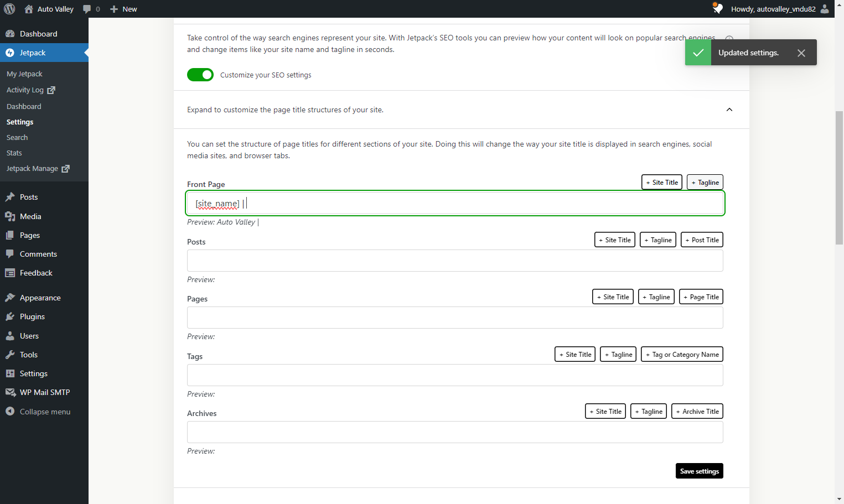
Task: Open the Media library icon
Action: [10, 216]
